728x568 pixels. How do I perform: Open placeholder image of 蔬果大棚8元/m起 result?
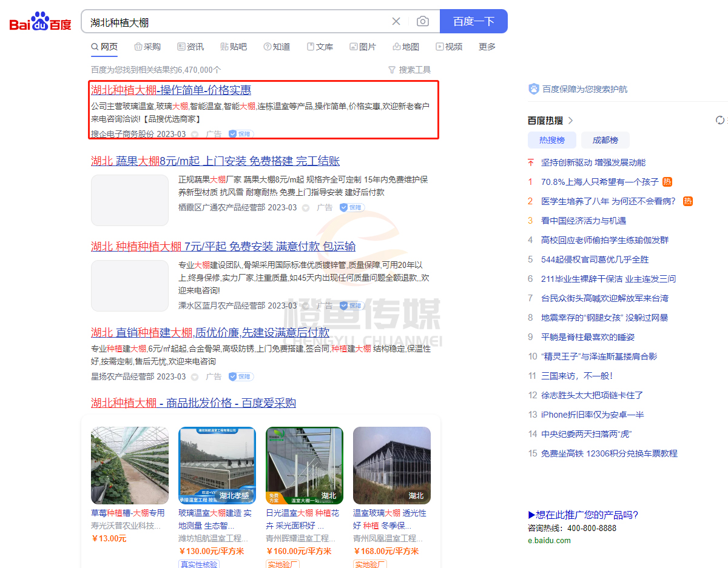[x=130, y=200]
